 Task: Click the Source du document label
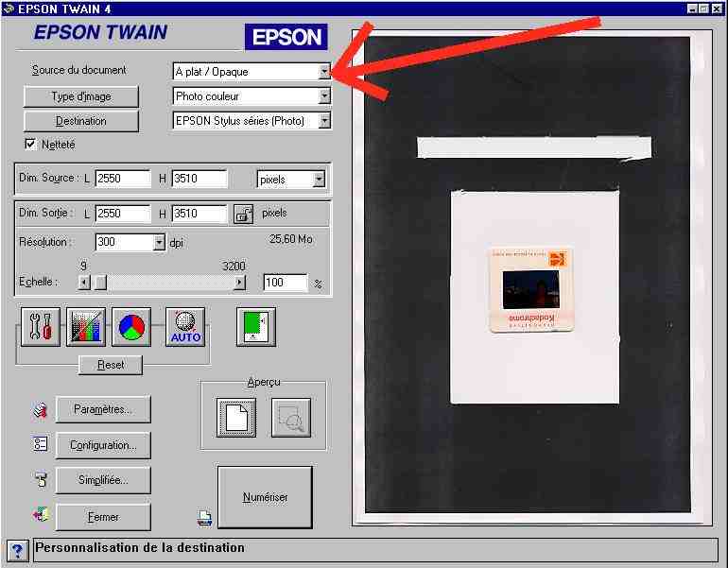pos(78,70)
